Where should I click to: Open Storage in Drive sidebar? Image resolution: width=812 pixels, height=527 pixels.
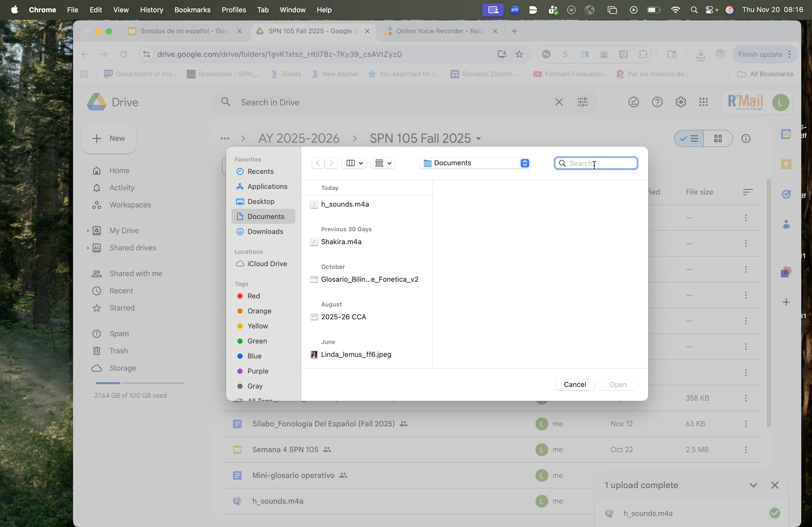point(122,368)
